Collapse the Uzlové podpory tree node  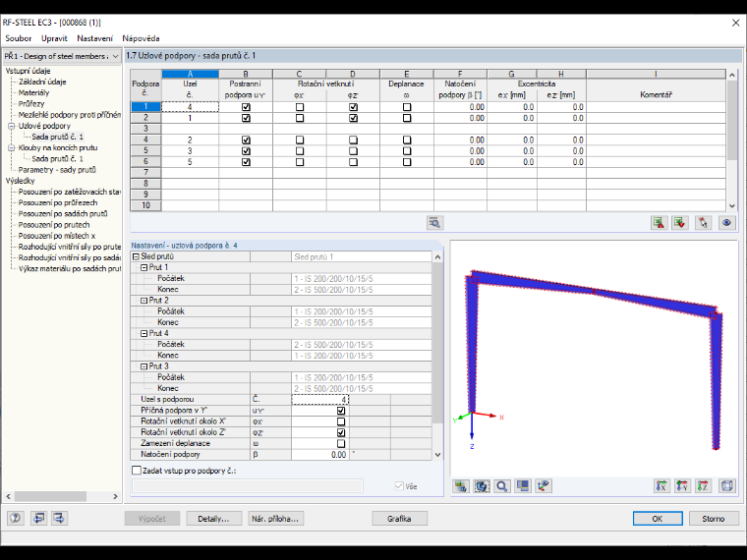click(x=12, y=126)
